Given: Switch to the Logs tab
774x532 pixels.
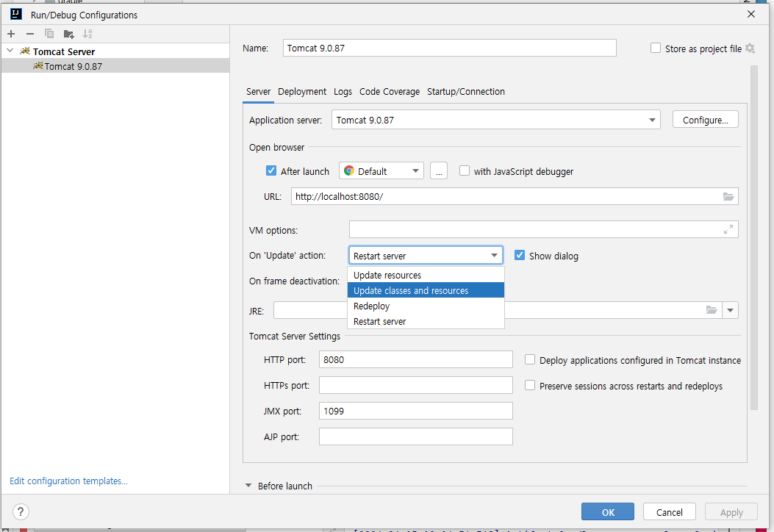Looking at the screenshot, I should (343, 92).
